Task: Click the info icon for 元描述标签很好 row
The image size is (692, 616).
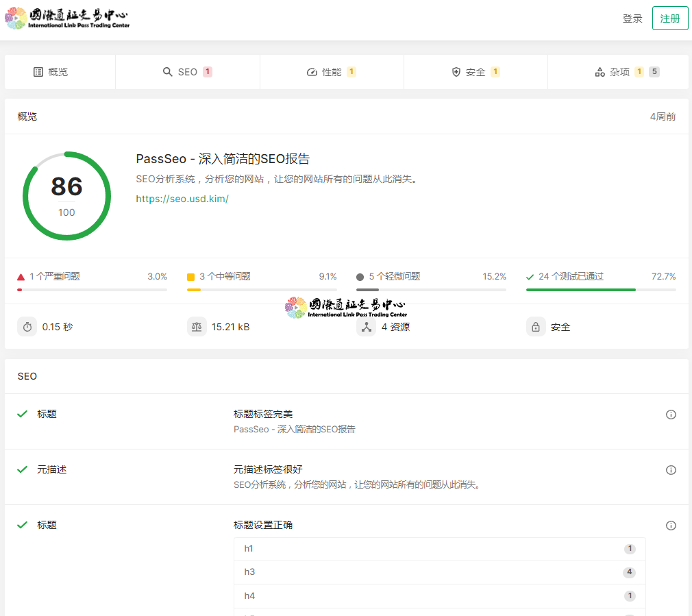Action: pyautogui.click(x=671, y=470)
